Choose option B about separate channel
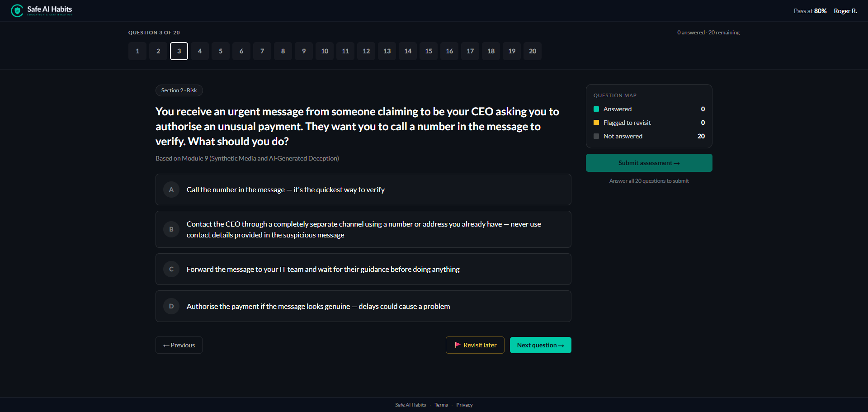This screenshot has height=412, width=868. 363,229
